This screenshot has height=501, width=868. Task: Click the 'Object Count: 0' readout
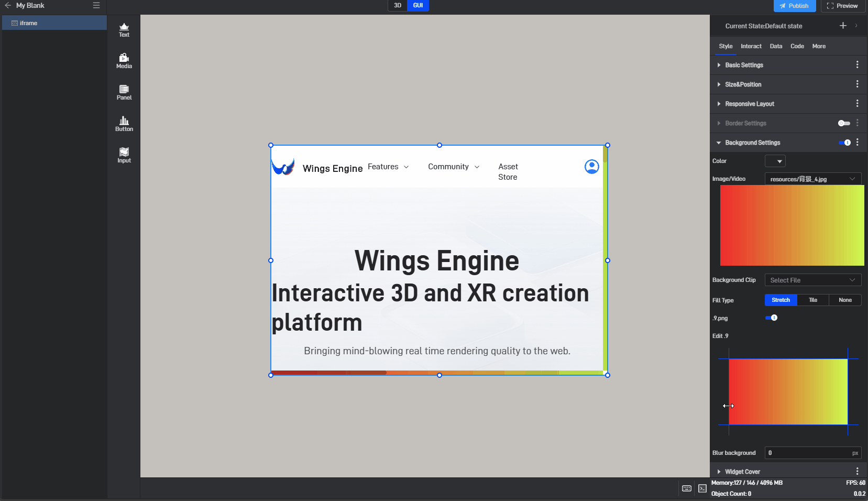[x=731, y=494]
